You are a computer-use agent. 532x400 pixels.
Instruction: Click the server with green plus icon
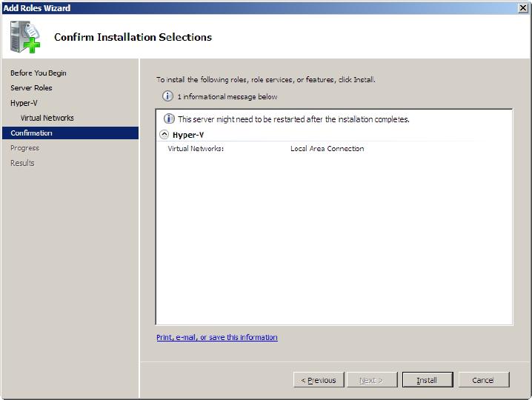click(x=25, y=37)
